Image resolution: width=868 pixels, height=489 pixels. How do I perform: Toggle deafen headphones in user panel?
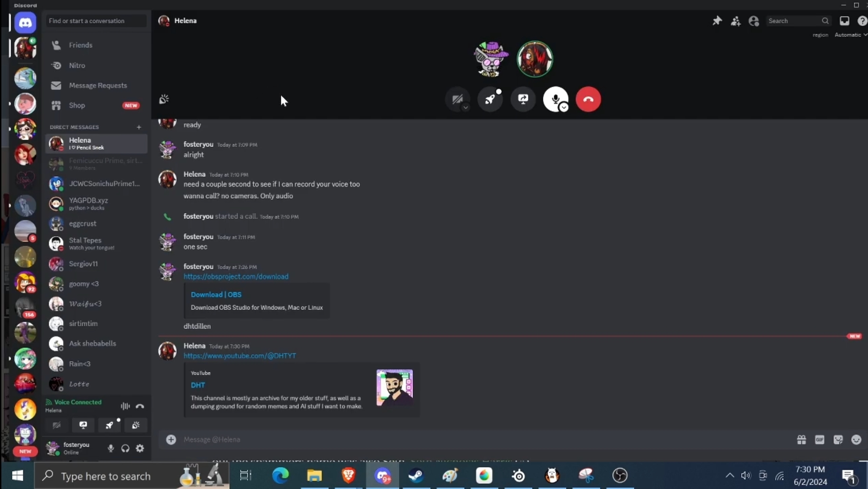point(125,448)
